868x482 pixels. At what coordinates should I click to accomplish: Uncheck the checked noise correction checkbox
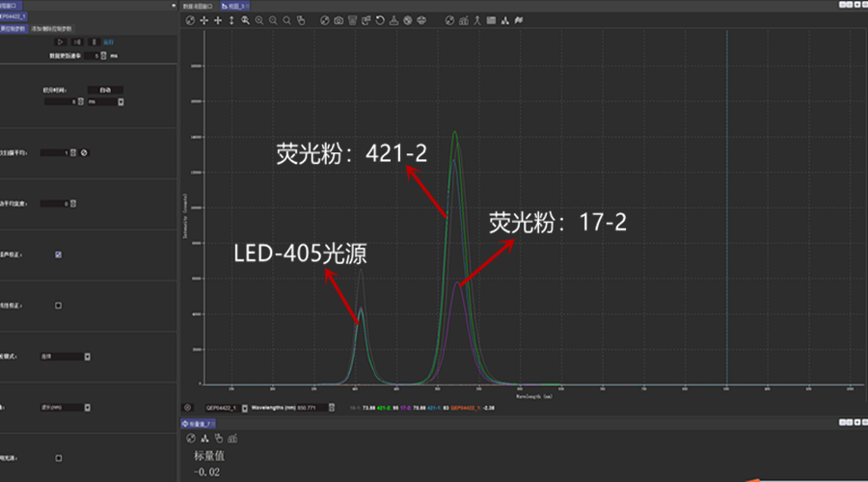[59, 254]
